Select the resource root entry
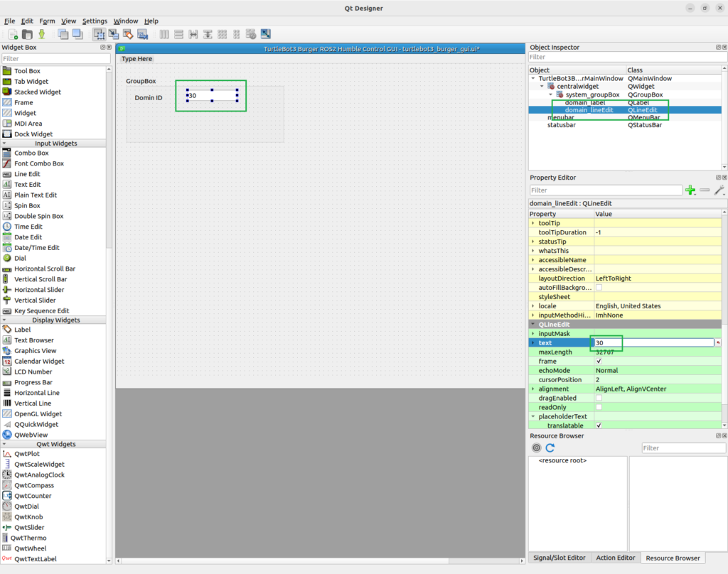The width and height of the screenshot is (728, 574). click(562, 460)
